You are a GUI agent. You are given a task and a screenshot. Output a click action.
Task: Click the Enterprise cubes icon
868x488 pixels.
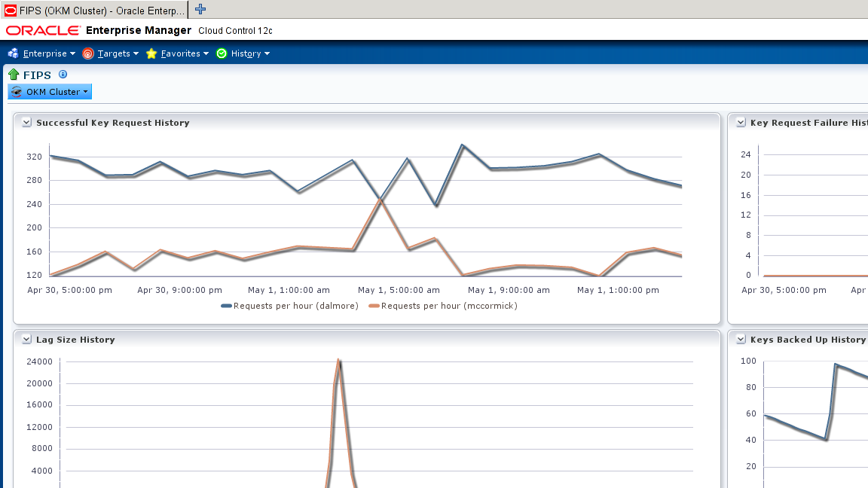coord(14,53)
